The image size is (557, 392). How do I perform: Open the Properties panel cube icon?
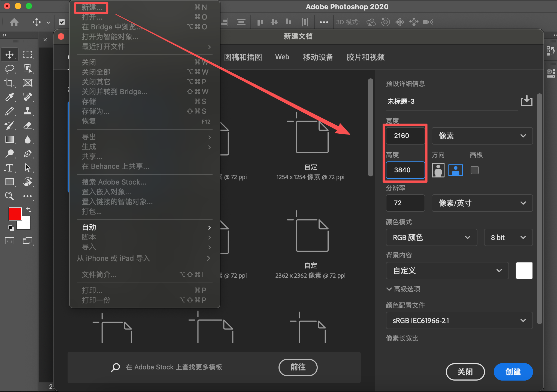pos(550,73)
